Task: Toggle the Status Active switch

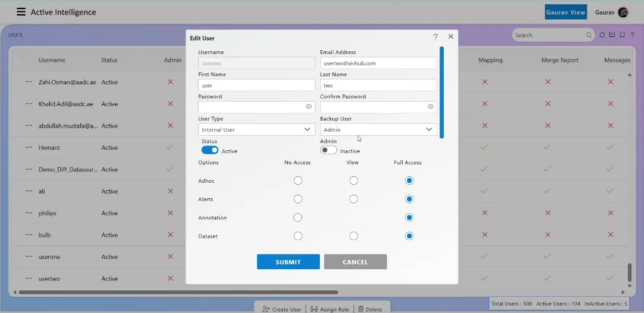Action: 210,150
